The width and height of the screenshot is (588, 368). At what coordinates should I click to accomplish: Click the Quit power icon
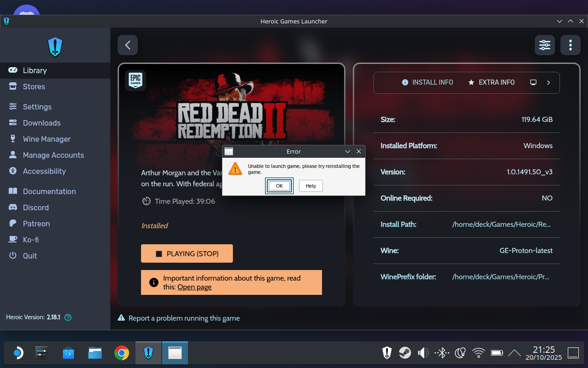(x=13, y=256)
